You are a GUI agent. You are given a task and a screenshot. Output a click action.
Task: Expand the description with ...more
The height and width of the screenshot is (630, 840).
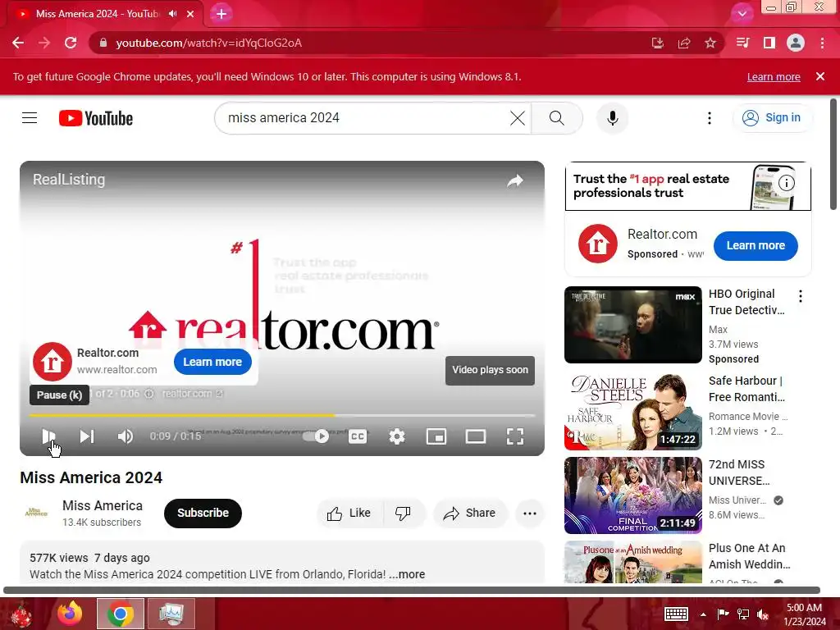[407, 574]
